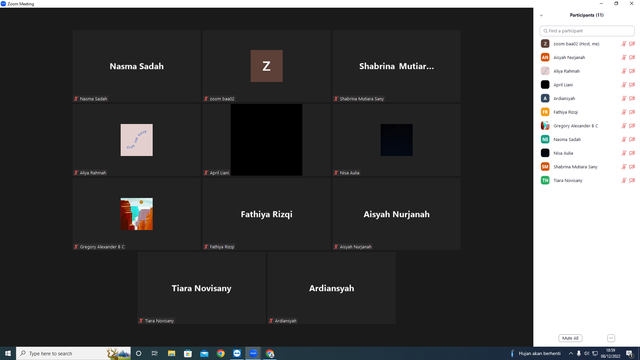
Task: Click Nisa Aulia's muted microphone icon in list
Action: click(x=624, y=153)
